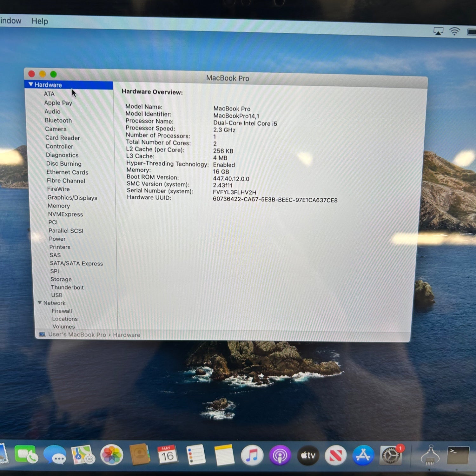Select Fibre Channel in the sidebar
This screenshot has height=476, width=476.
pyautogui.click(x=66, y=181)
